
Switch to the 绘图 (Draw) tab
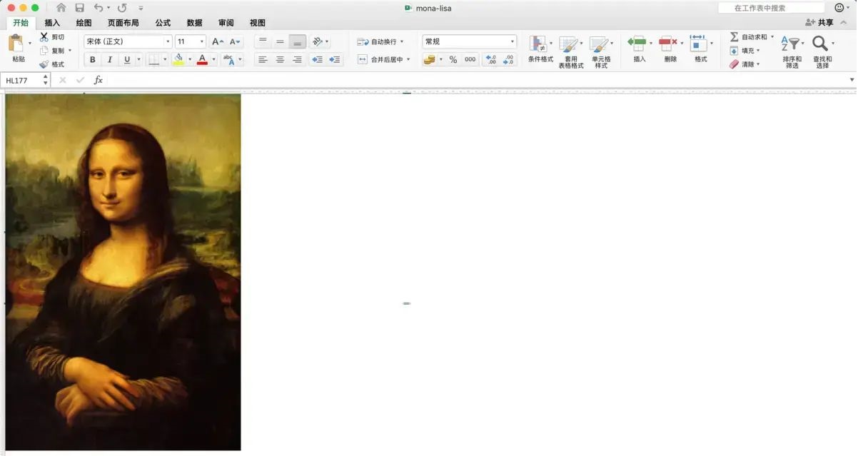pos(84,23)
